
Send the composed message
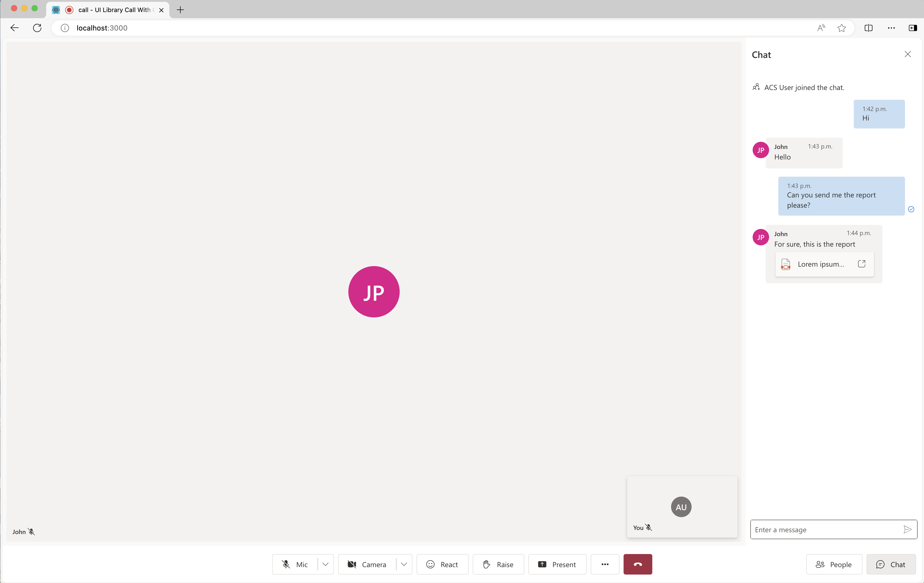(907, 529)
